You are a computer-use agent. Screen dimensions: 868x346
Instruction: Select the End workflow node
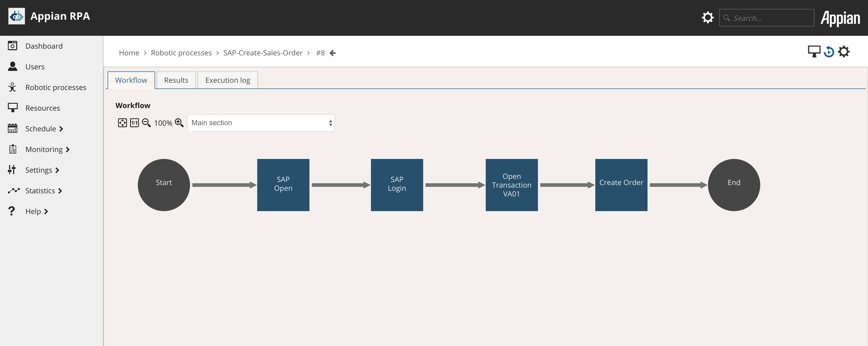pos(734,185)
